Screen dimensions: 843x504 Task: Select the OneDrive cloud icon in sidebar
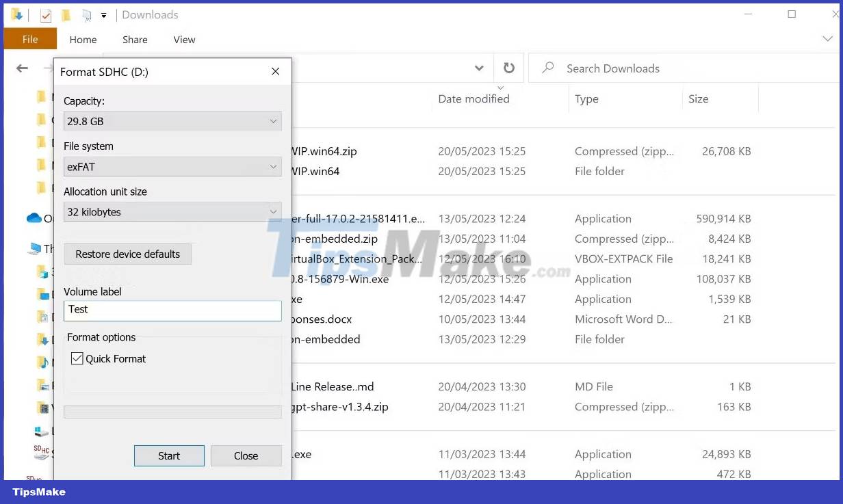pyautogui.click(x=34, y=218)
